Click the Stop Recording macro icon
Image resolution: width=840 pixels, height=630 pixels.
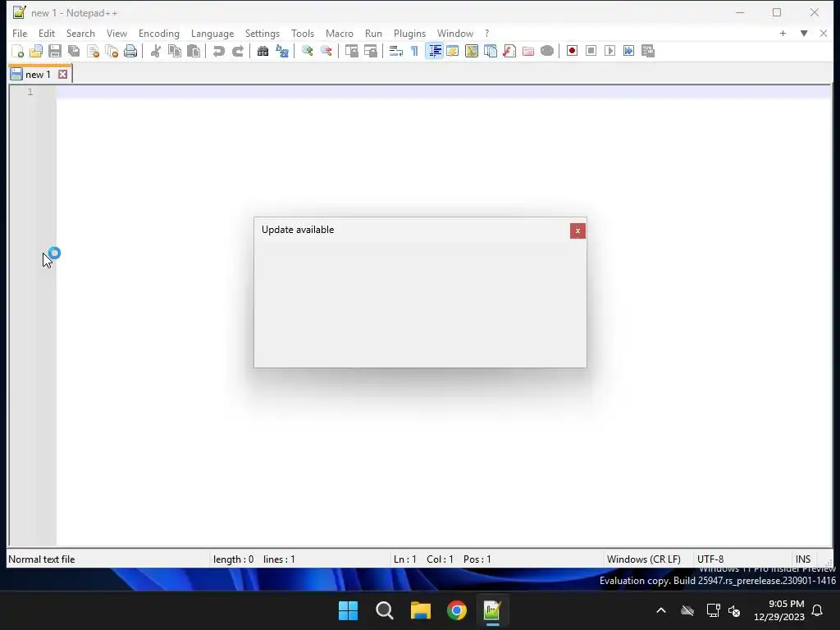[591, 51]
